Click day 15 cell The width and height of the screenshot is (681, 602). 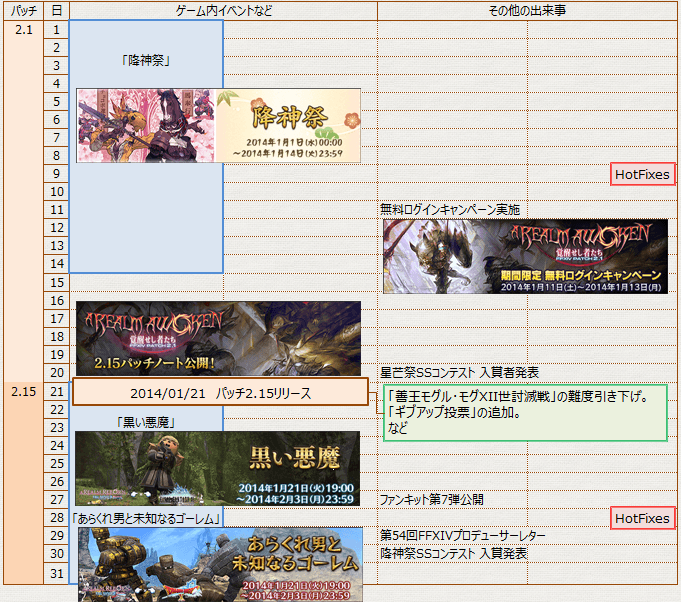click(x=56, y=283)
